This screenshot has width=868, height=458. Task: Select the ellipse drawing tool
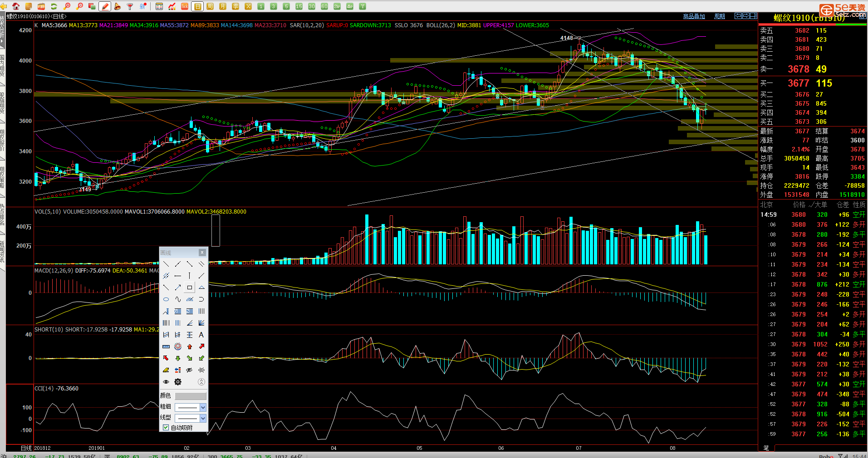[x=166, y=299]
